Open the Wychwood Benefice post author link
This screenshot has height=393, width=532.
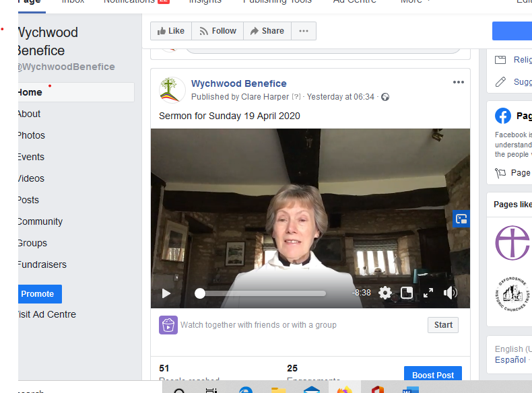click(x=239, y=83)
